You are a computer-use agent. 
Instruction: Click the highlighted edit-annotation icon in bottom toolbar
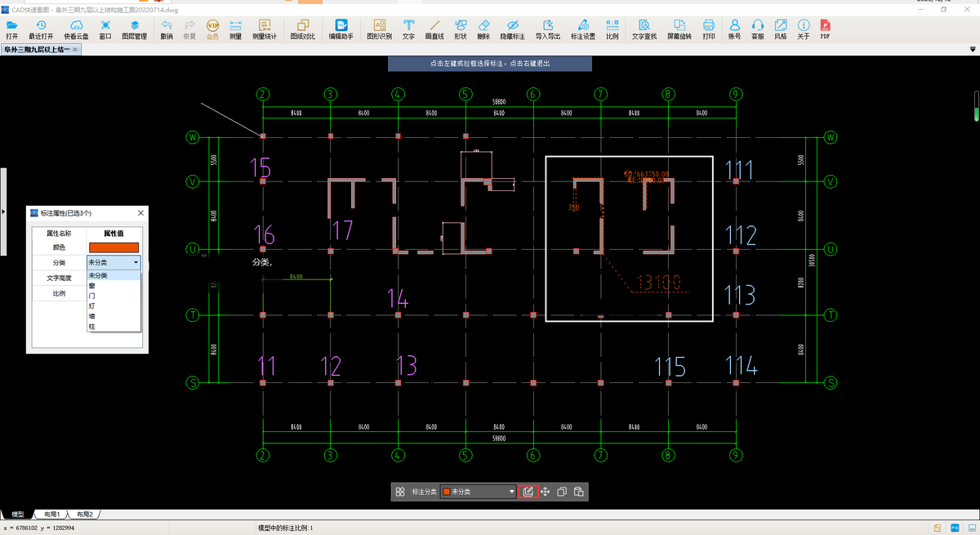(528, 492)
